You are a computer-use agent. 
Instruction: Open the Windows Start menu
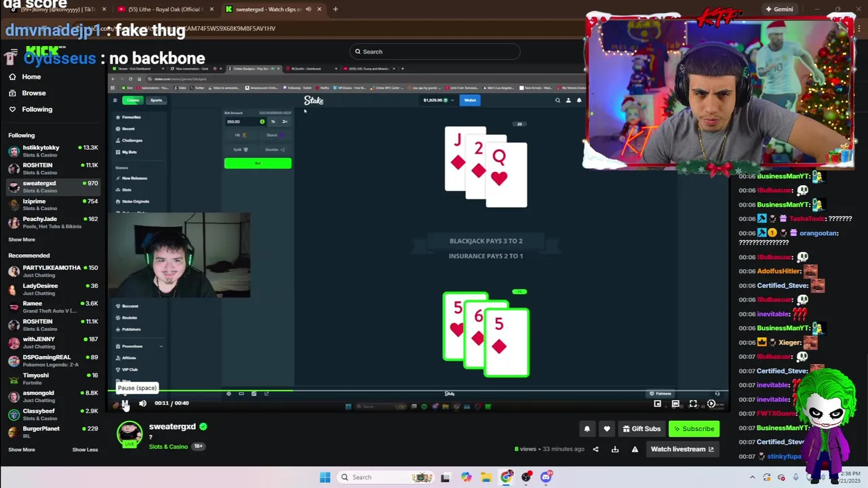(x=325, y=477)
